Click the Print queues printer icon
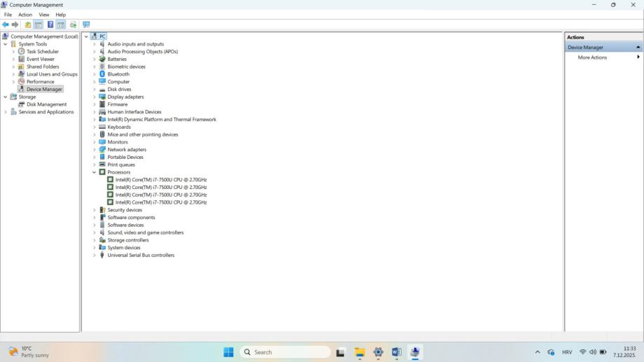 point(102,165)
